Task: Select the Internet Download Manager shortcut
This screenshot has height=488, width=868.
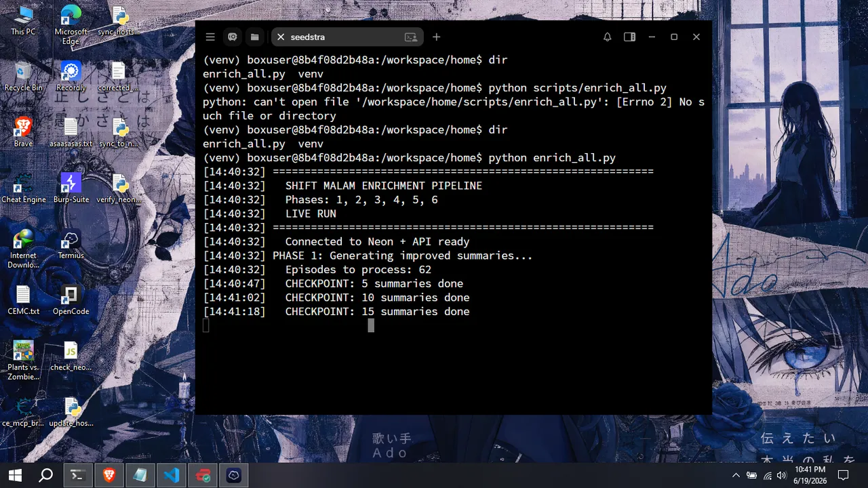Action: (x=23, y=249)
